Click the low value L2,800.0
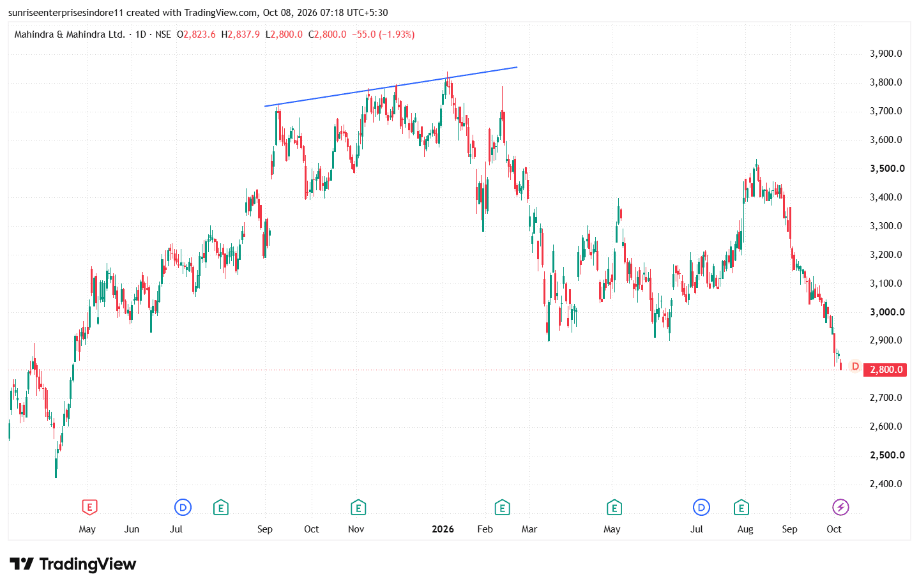919x588 pixels. [x=284, y=34]
